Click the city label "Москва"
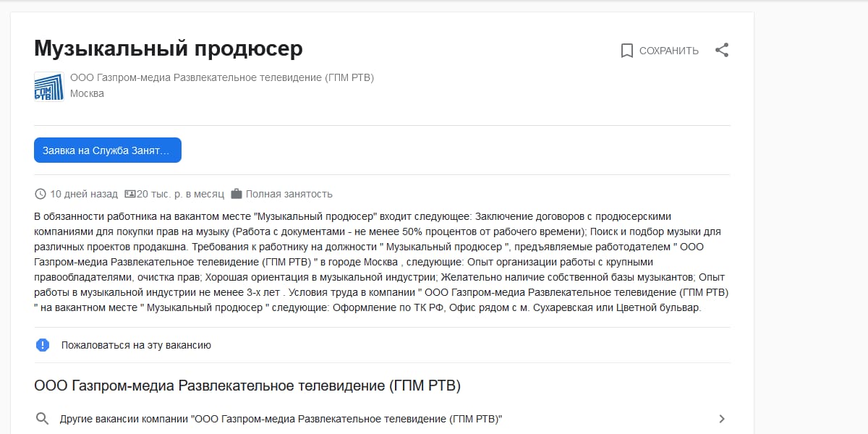The height and width of the screenshot is (434, 868). [x=88, y=93]
